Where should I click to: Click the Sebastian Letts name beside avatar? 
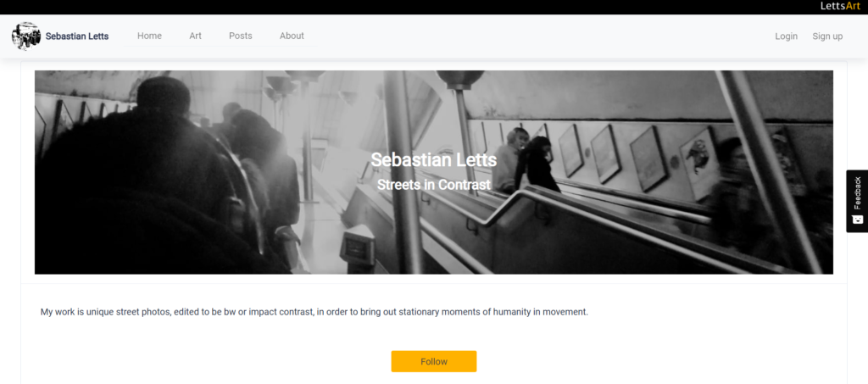pyautogui.click(x=77, y=36)
